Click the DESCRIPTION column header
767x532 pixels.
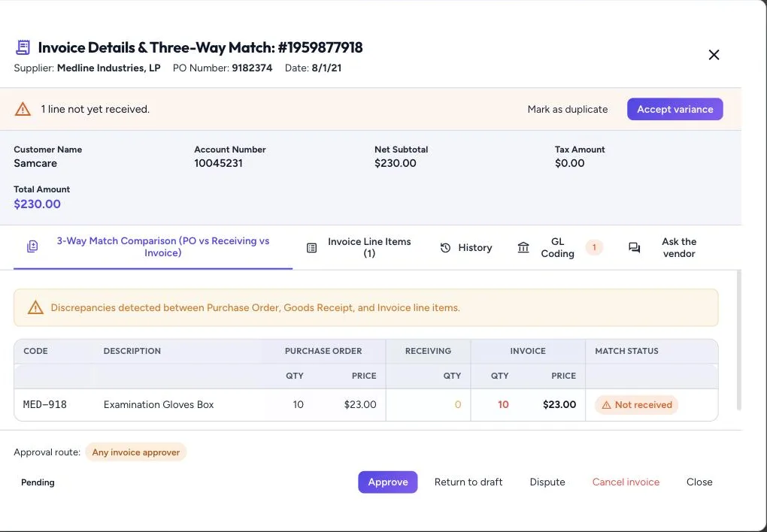pos(132,351)
